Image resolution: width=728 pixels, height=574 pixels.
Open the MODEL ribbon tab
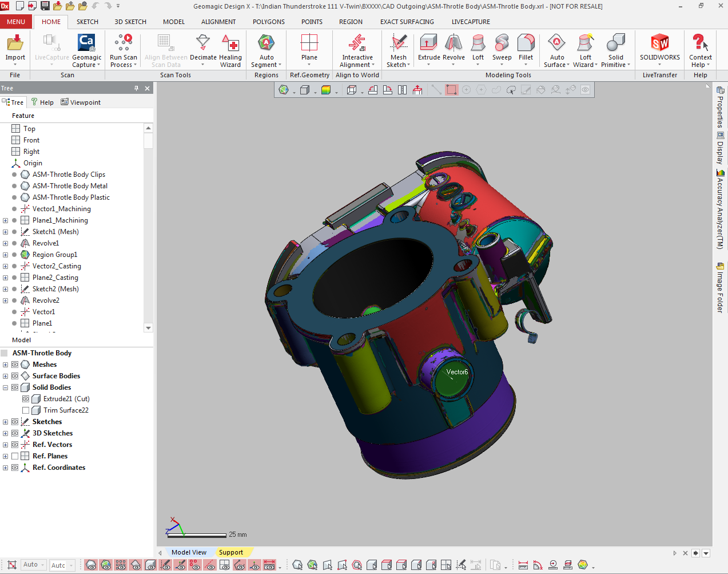[x=174, y=22]
